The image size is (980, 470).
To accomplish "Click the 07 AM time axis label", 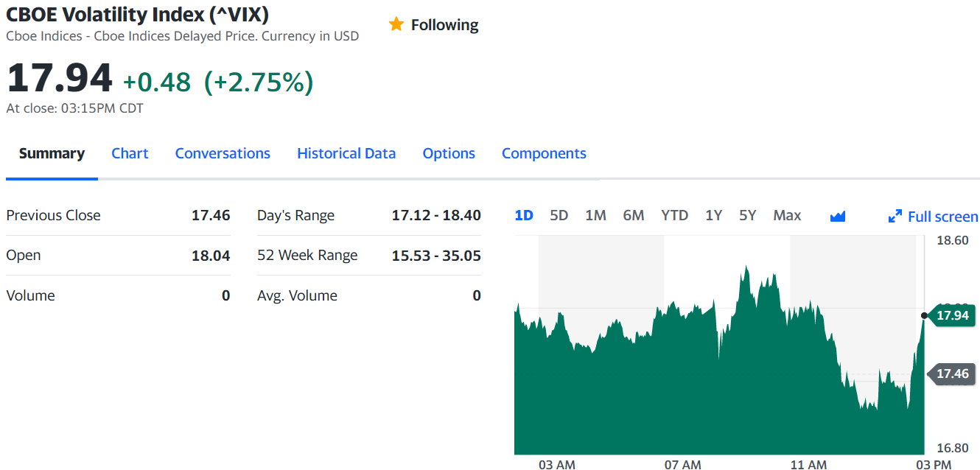I will (x=682, y=464).
